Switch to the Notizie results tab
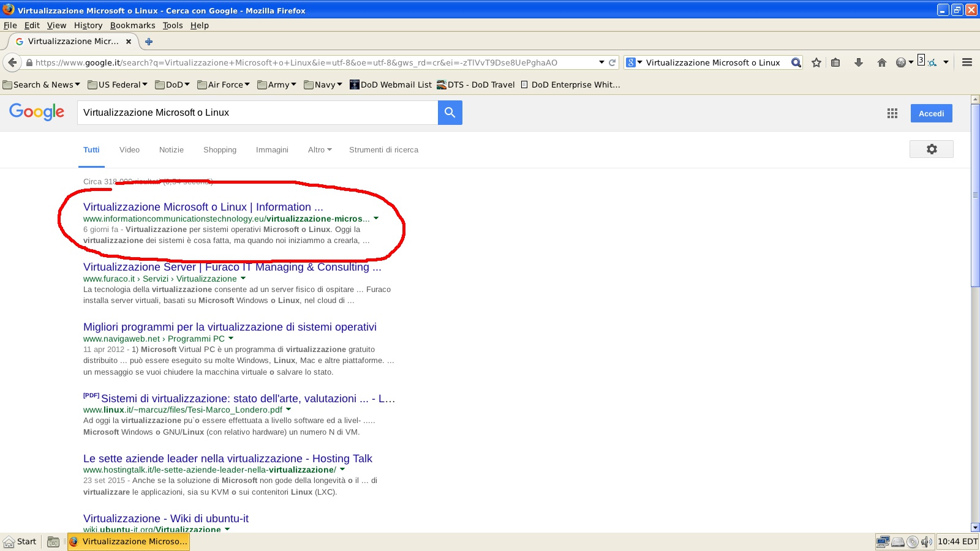This screenshot has width=980, height=551. pos(171,150)
